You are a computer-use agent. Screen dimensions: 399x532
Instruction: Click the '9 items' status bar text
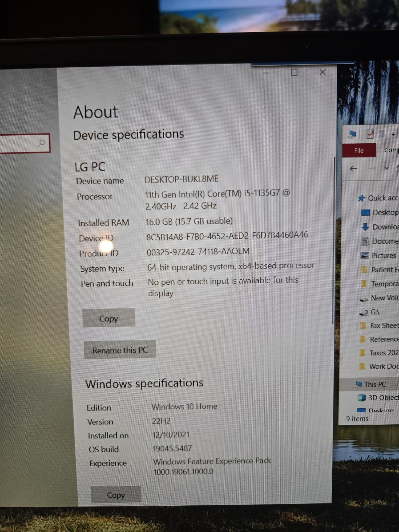(357, 419)
